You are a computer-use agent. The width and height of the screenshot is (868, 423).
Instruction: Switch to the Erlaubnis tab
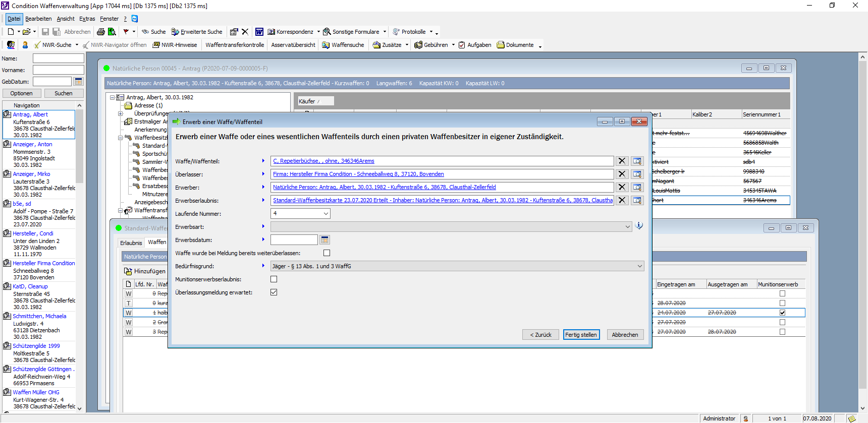[x=131, y=243]
